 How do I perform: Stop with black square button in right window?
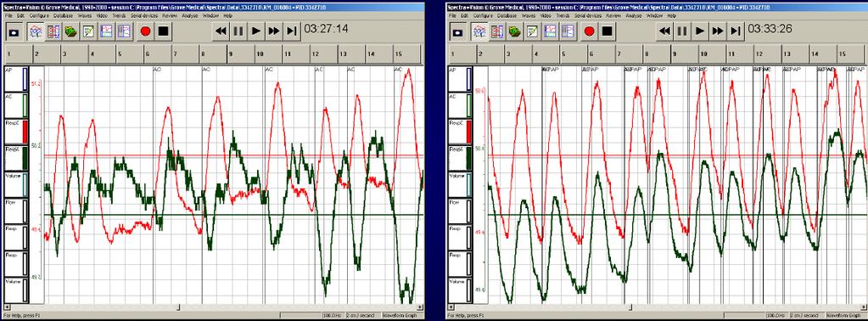(x=608, y=31)
